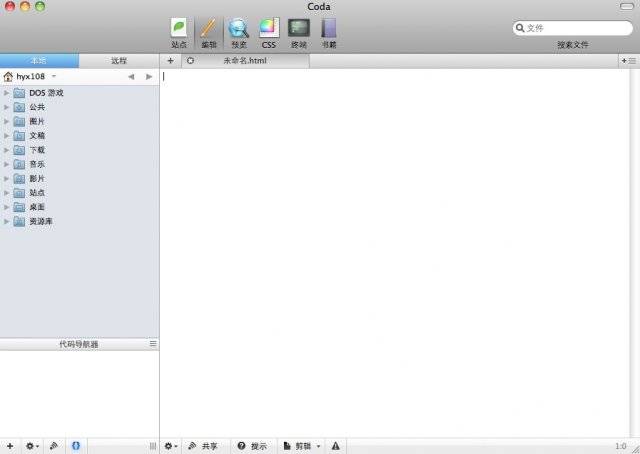
Task: Click the 共享 (Share) button
Action: [x=203, y=446]
